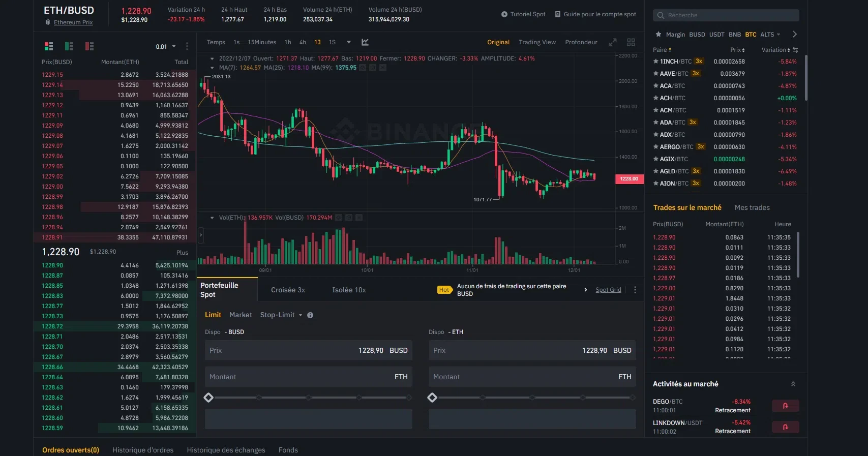Collapse the MA indicator legend line
This screenshot has width=868, height=456.
coord(212,68)
